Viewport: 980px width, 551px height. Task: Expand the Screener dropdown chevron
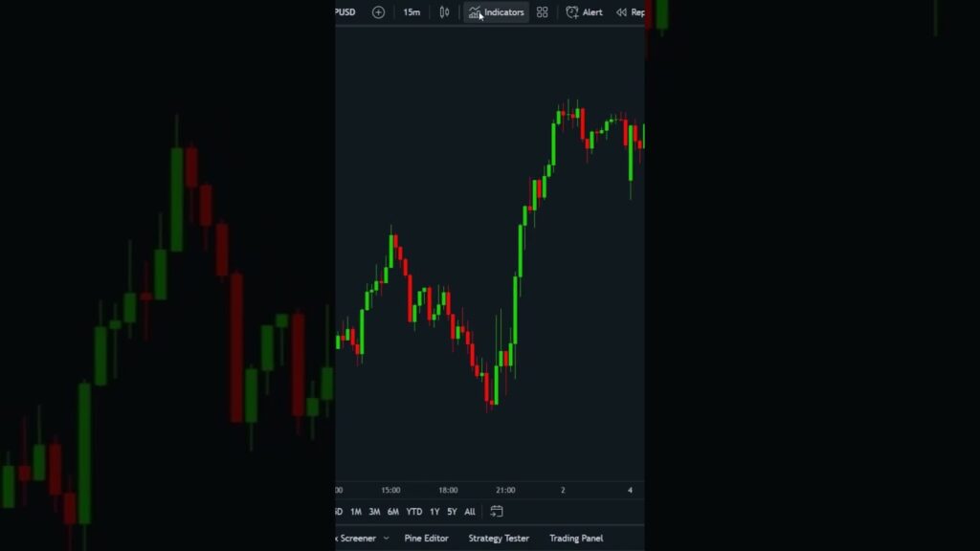click(386, 539)
